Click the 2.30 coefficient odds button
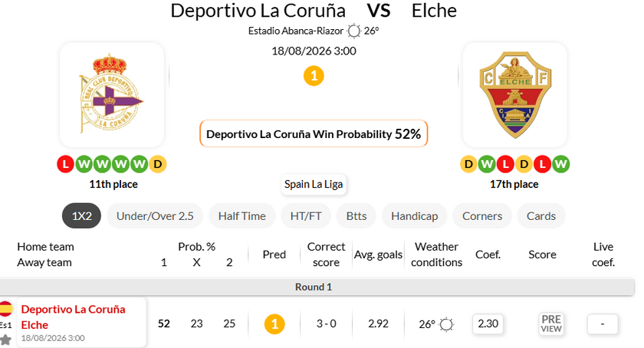Screen dimensions: 644x348 (488, 323)
